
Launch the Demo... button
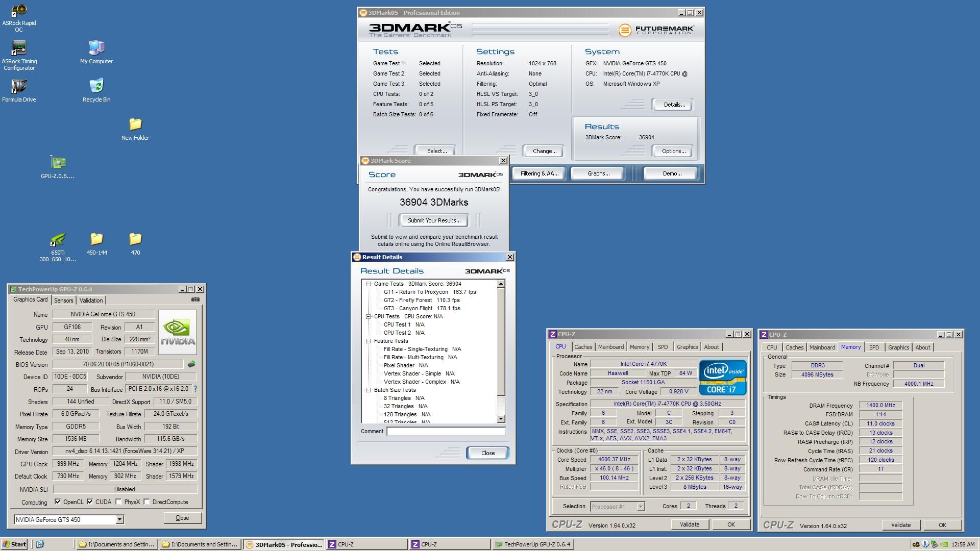pos(672,173)
